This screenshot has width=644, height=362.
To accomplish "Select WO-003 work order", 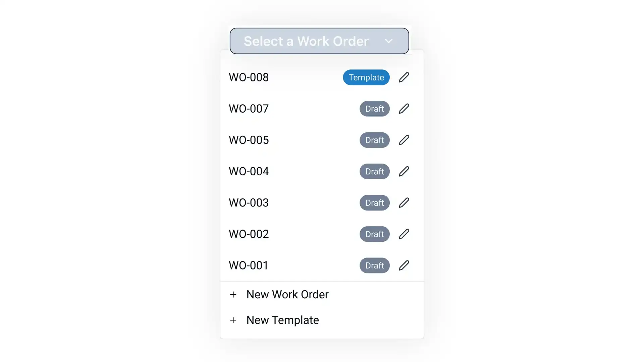I will click(x=249, y=202).
